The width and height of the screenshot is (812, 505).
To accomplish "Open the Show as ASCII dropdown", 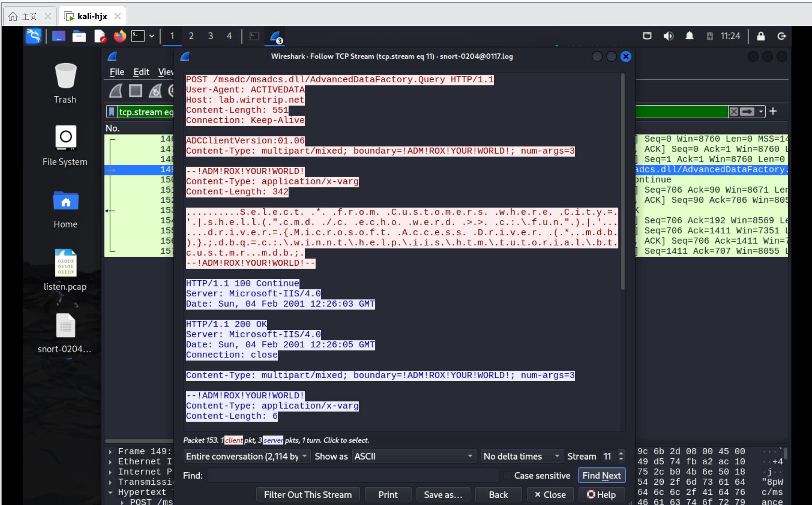I will (414, 456).
